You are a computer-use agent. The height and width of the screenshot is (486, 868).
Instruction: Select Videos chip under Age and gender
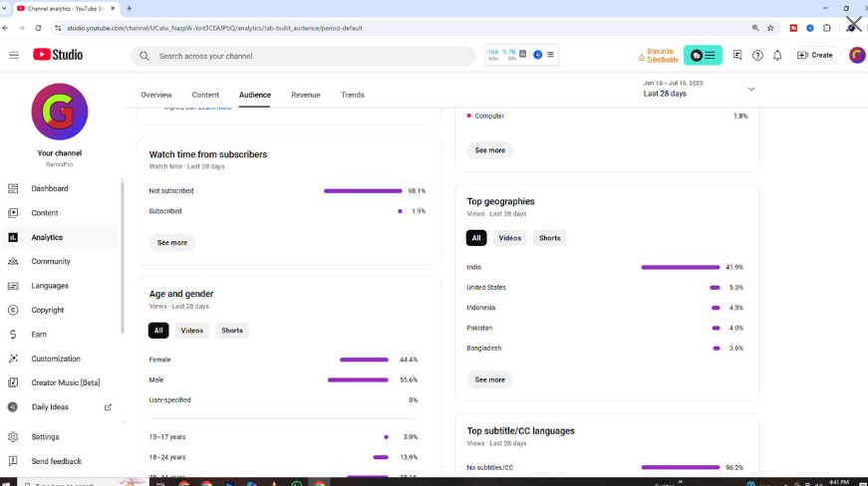192,331
